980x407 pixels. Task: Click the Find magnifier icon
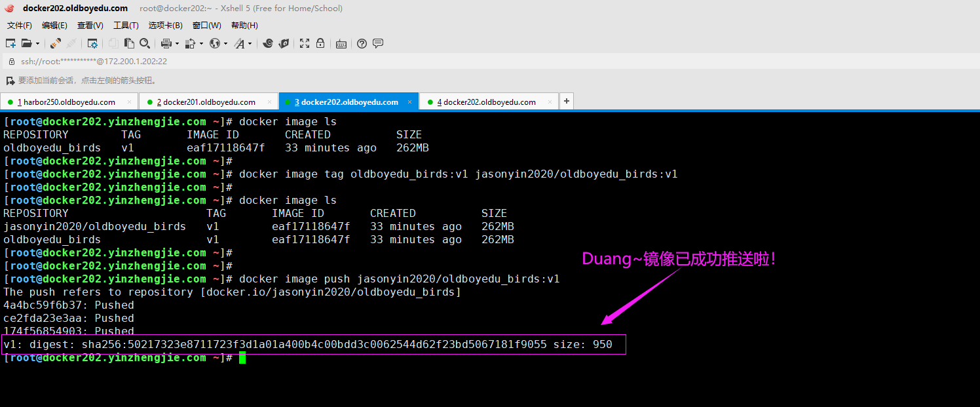tap(145, 43)
